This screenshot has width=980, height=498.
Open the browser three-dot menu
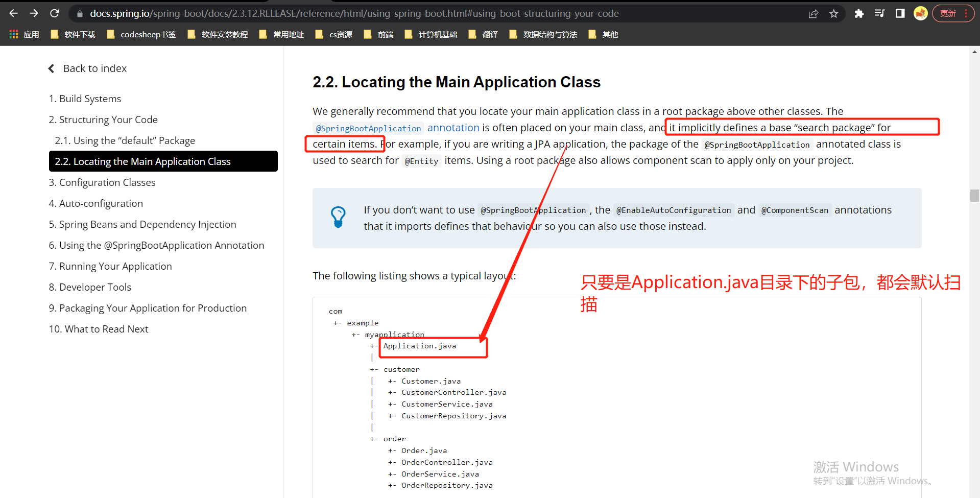click(966, 14)
